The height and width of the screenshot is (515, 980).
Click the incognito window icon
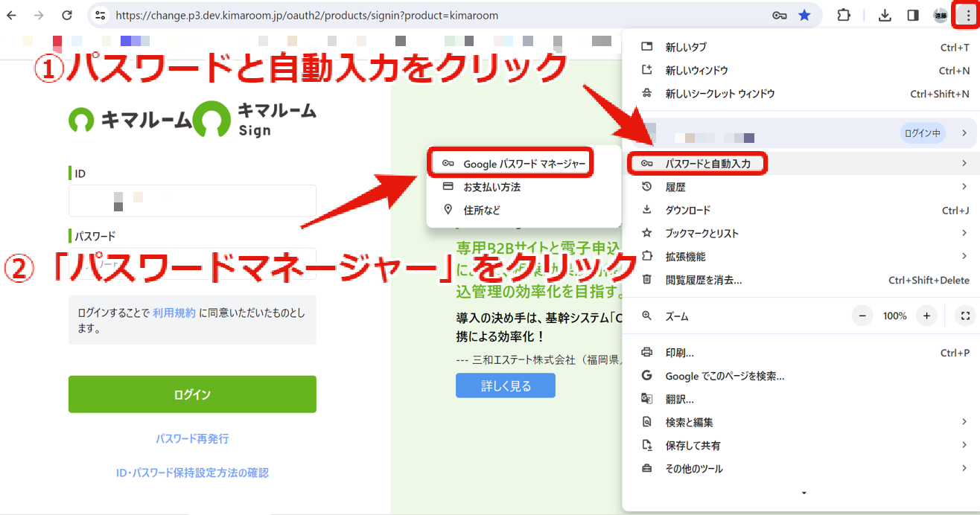point(646,94)
